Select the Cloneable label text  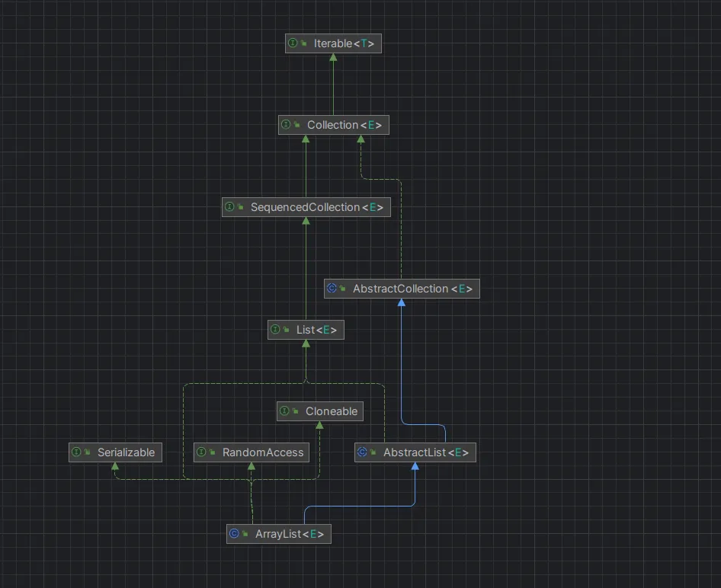332,411
